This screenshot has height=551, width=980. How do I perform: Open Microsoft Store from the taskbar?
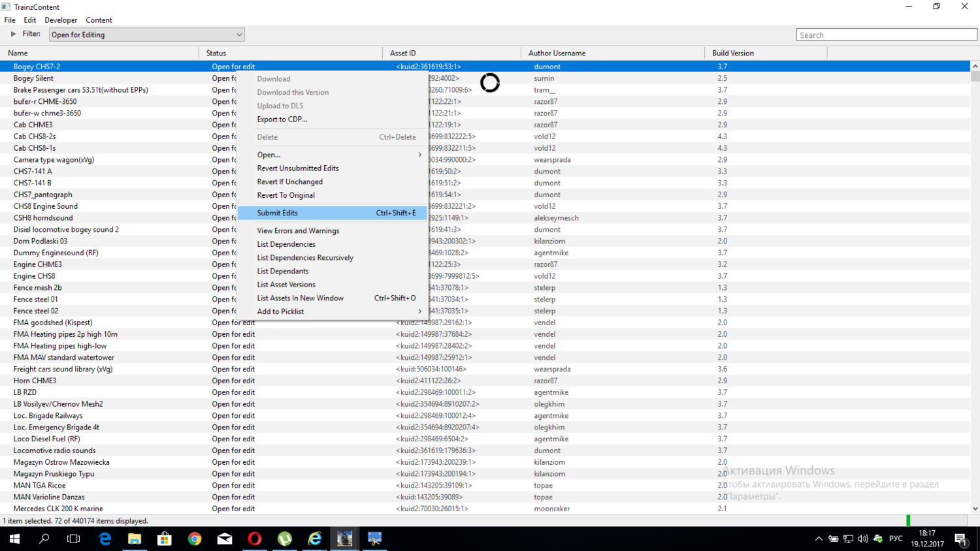point(165,539)
